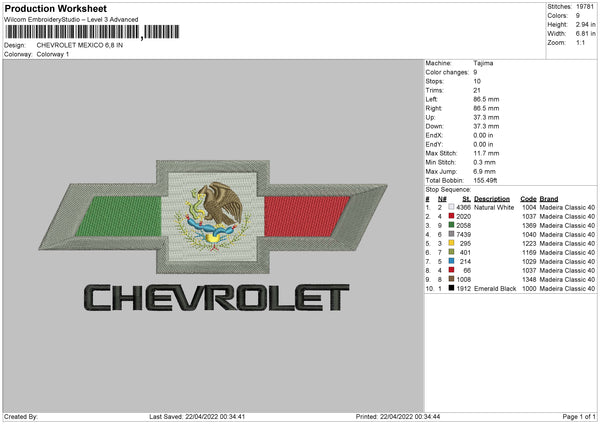Select the red swatch beside stitch count 2020
600x424 pixels.
pyautogui.click(x=452, y=216)
